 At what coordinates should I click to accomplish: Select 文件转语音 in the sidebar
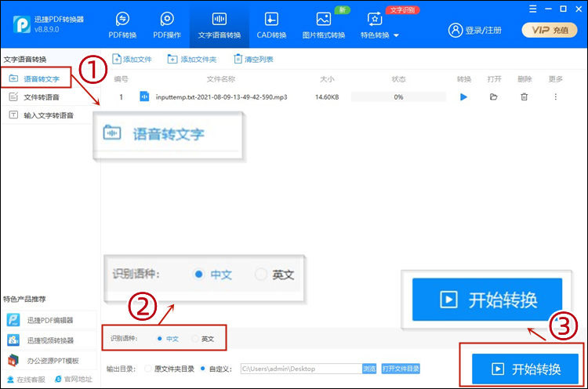point(34,96)
